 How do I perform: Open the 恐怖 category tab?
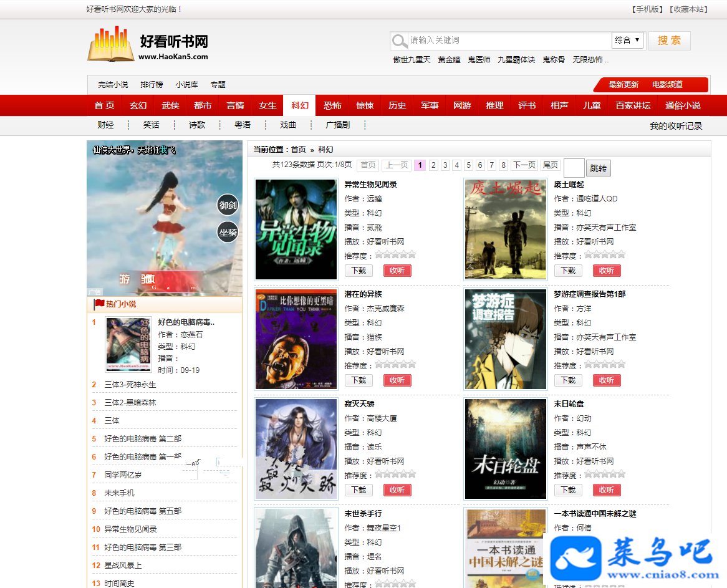pos(332,106)
